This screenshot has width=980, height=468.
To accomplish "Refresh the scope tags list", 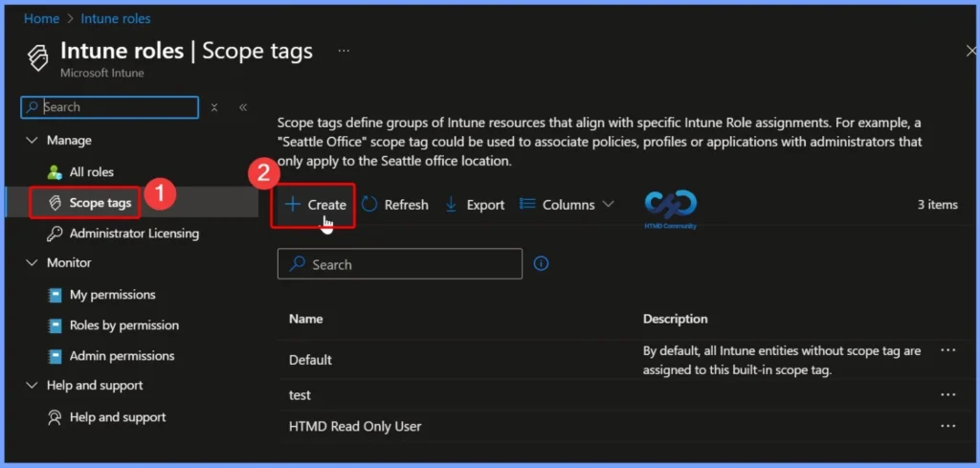I will [x=395, y=205].
